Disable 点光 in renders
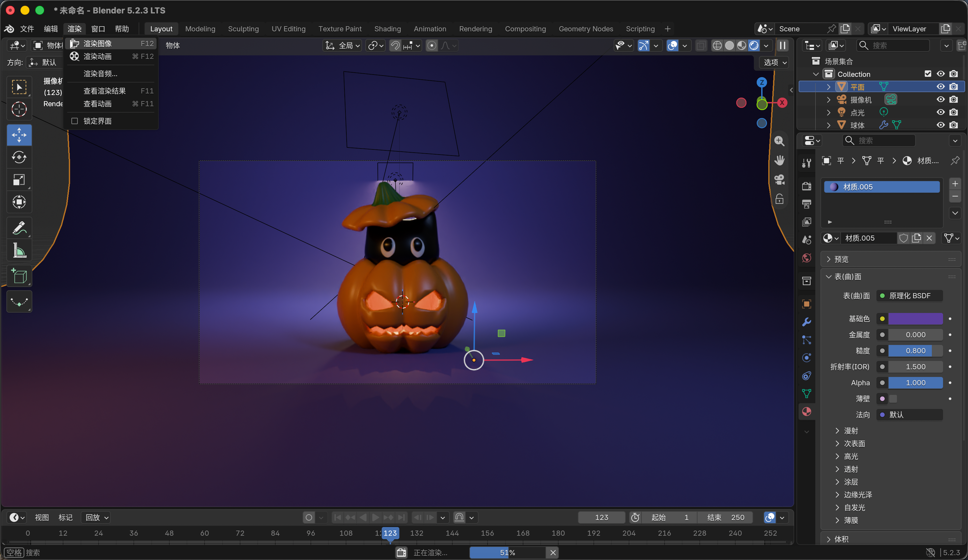This screenshot has height=560, width=968. coord(953,112)
